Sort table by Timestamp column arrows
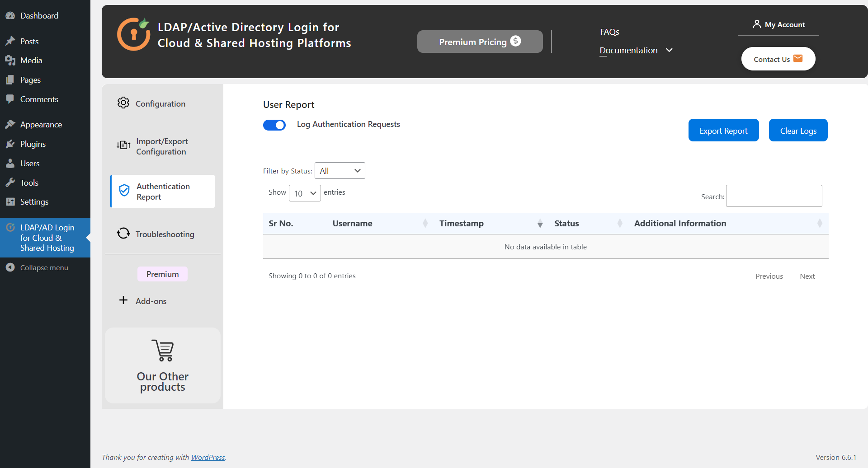This screenshot has height=468, width=868. pos(540,224)
